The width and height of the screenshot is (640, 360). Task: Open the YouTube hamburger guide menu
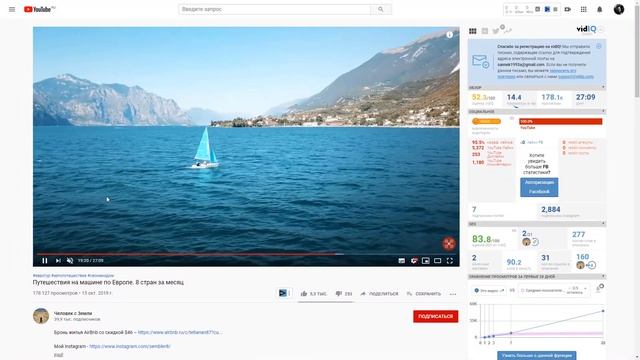click(12, 9)
